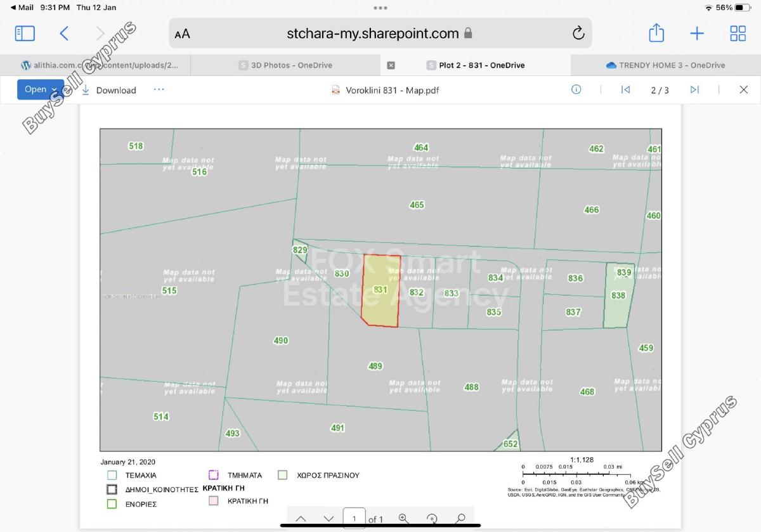Click plot number 515 label

click(x=169, y=290)
